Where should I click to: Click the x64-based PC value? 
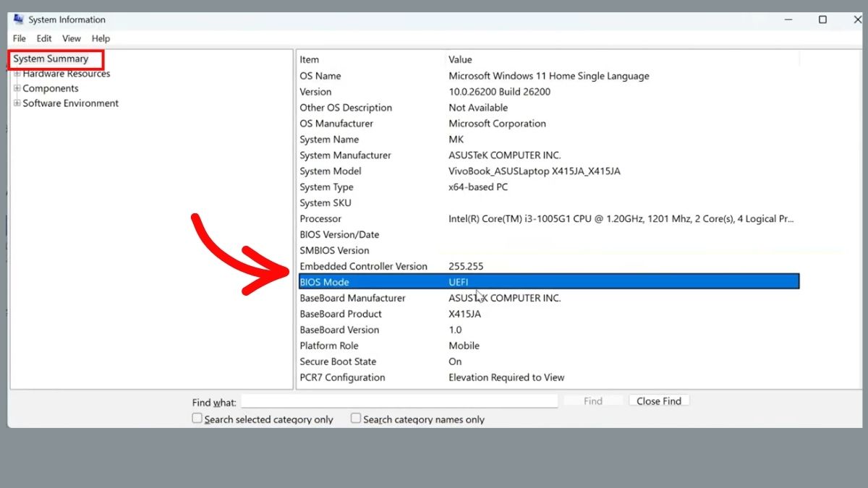(x=478, y=187)
